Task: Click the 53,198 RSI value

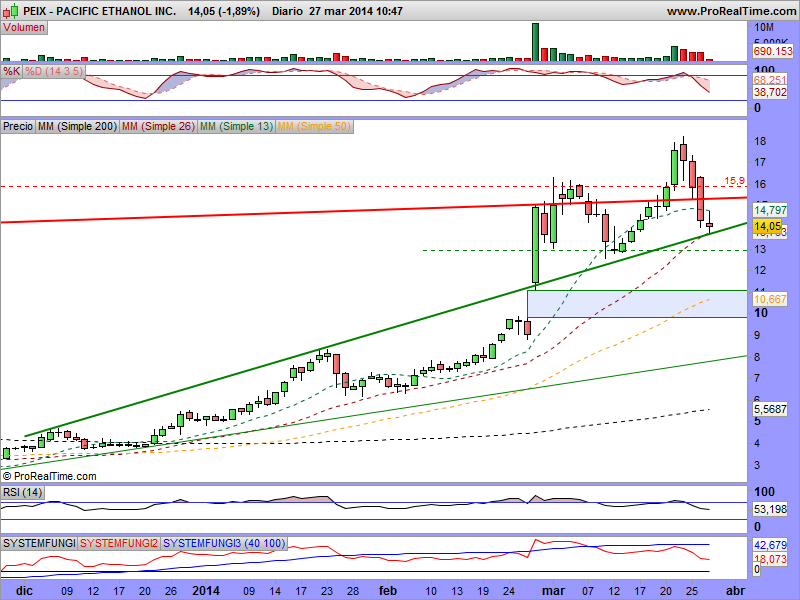Action: pos(770,509)
